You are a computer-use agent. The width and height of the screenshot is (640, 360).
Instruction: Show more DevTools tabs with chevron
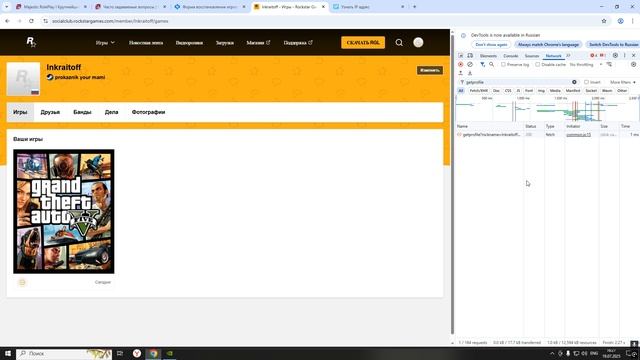coord(568,56)
